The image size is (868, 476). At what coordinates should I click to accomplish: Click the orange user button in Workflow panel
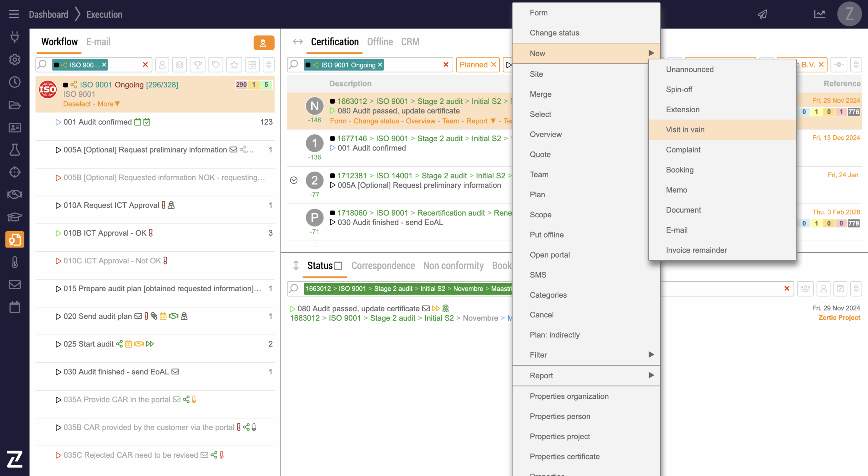(x=263, y=43)
